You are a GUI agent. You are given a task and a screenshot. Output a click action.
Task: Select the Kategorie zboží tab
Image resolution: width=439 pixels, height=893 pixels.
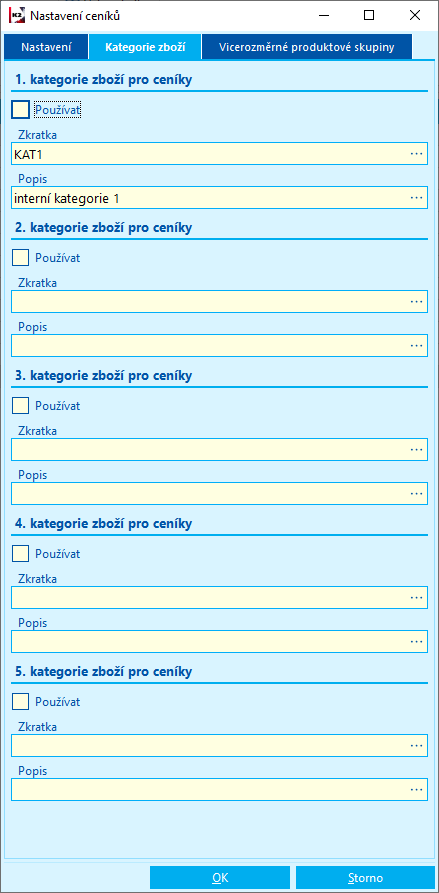click(x=145, y=47)
